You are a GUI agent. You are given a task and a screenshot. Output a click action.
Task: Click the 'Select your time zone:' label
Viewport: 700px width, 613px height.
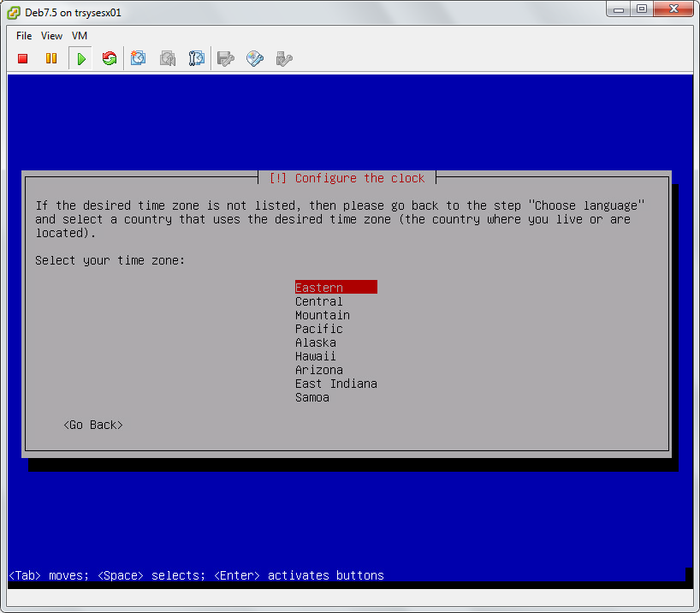tap(110, 260)
